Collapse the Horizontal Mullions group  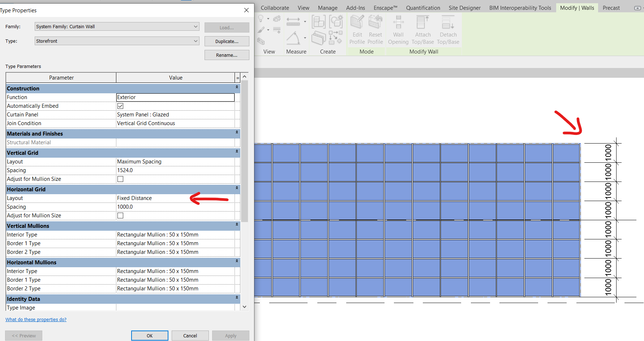(x=237, y=261)
